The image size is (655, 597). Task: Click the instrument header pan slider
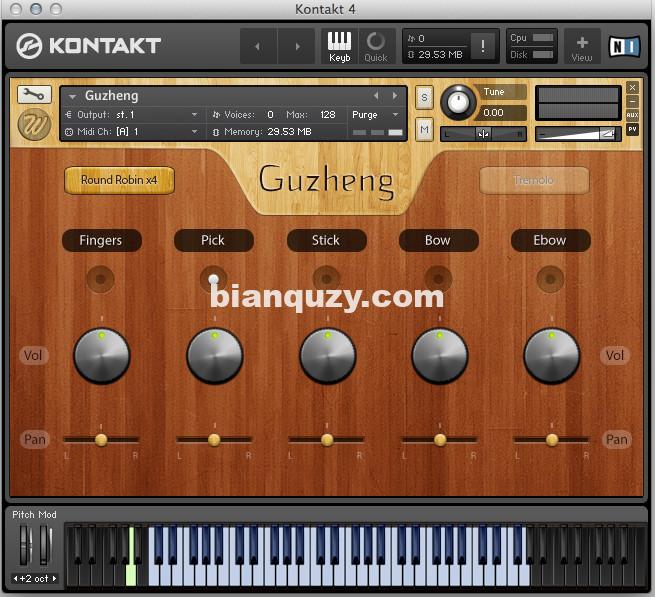(x=483, y=134)
